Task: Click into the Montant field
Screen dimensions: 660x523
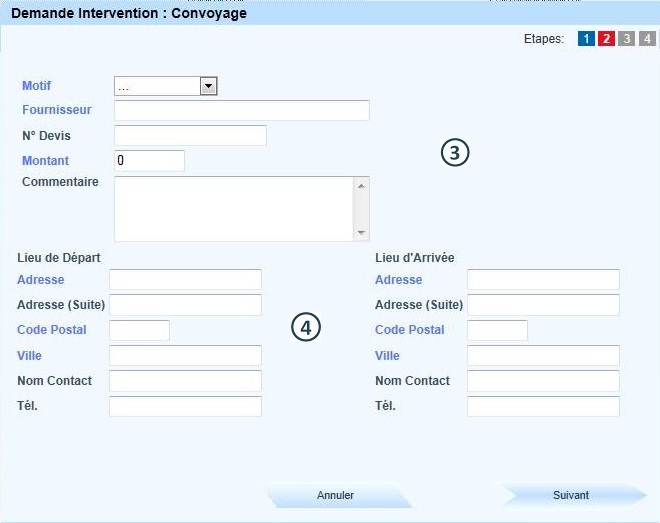Action: pos(150,160)
